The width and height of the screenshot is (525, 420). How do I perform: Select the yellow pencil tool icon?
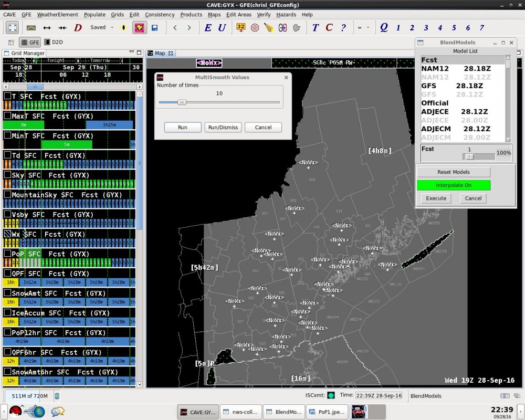pos(268,28)
